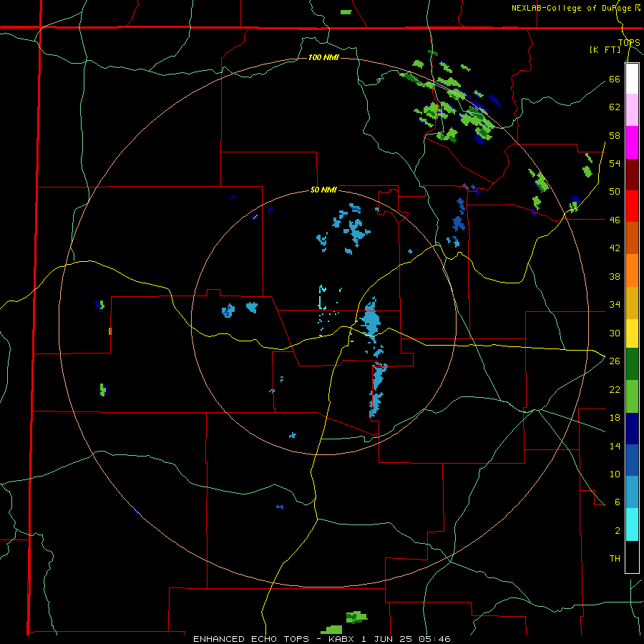The image size is (644, 644).
Task: Click the '[K FT]' units label
Action: pos(605,49)
